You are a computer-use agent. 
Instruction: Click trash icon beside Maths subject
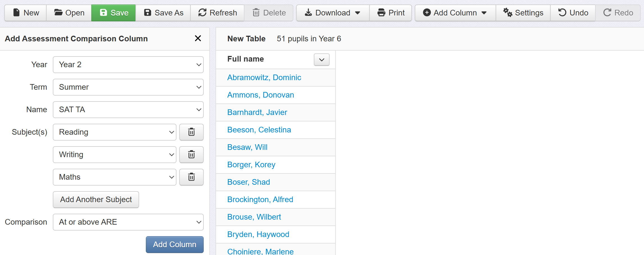191,177
